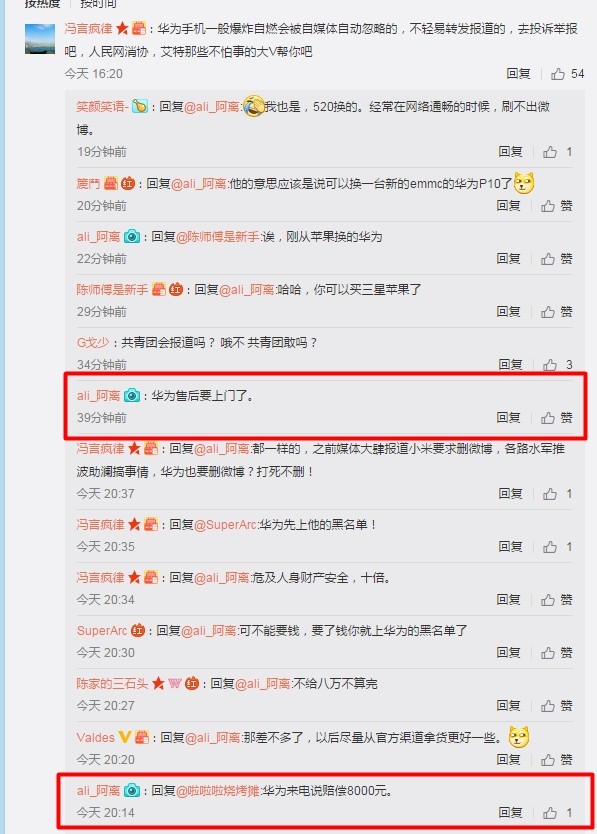
Task: Like the 今天 20:37 reply
Action: point(550,494)
